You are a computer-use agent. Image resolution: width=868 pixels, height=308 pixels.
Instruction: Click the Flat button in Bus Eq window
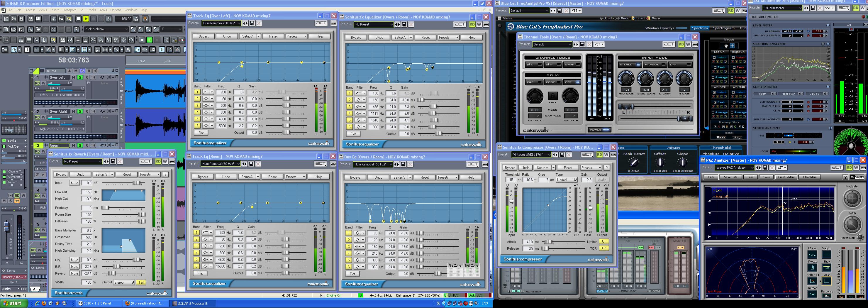[352, 274]
